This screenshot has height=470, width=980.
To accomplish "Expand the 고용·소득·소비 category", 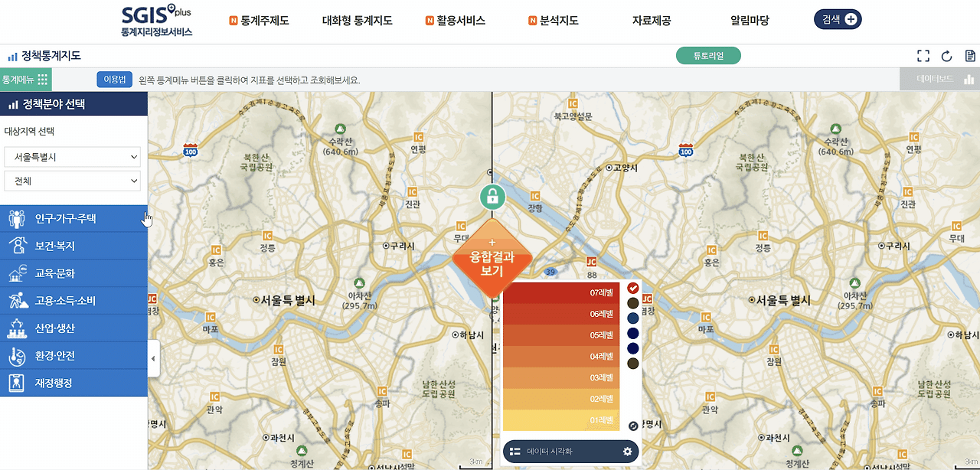I will [x=73, y=301].
